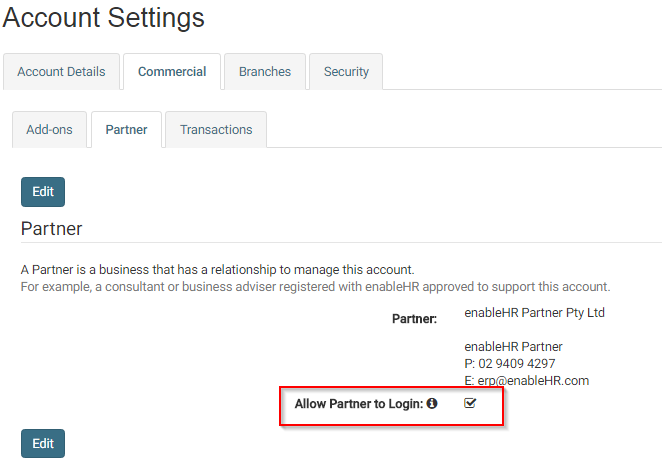Open the Add-ons sub-tab
This screenshot has height=469, width=662.
[49, 130]
